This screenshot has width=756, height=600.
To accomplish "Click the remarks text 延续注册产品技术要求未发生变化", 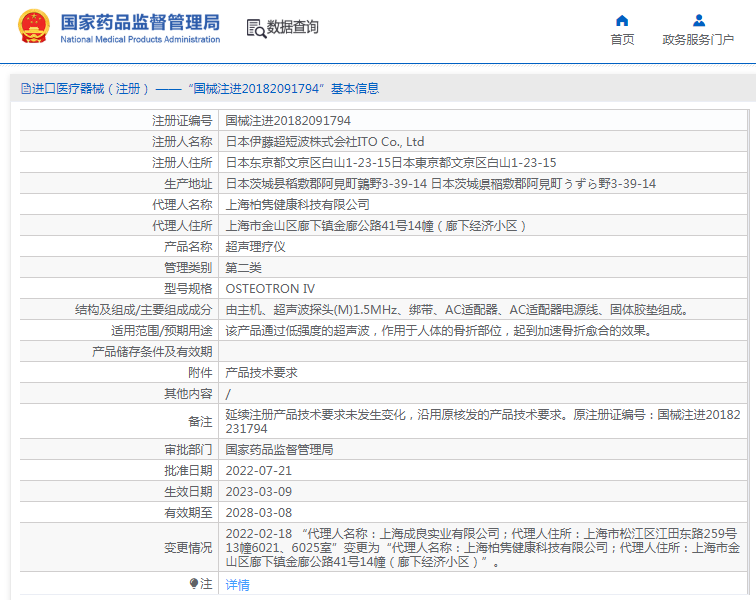I will [x=483, y=422].
